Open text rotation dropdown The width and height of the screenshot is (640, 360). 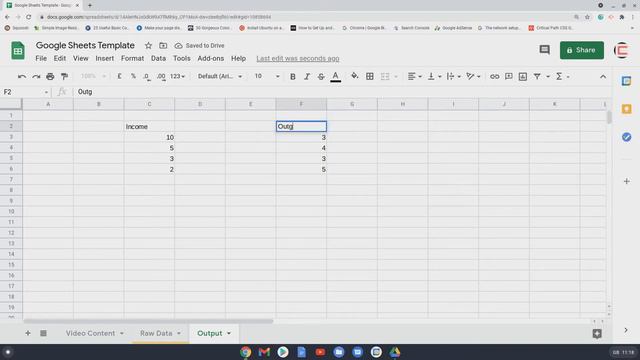pyautogui.click(x=473, y=76)
